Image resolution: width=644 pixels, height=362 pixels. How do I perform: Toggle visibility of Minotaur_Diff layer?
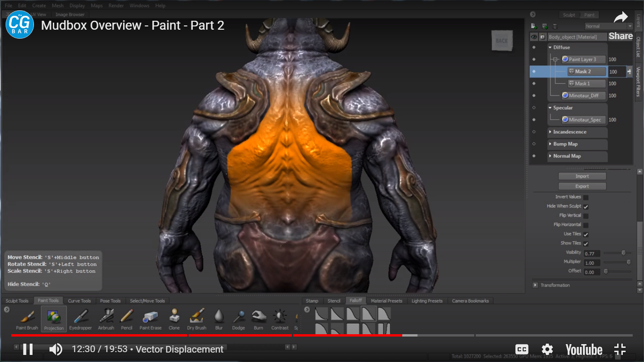pos(534,95)
